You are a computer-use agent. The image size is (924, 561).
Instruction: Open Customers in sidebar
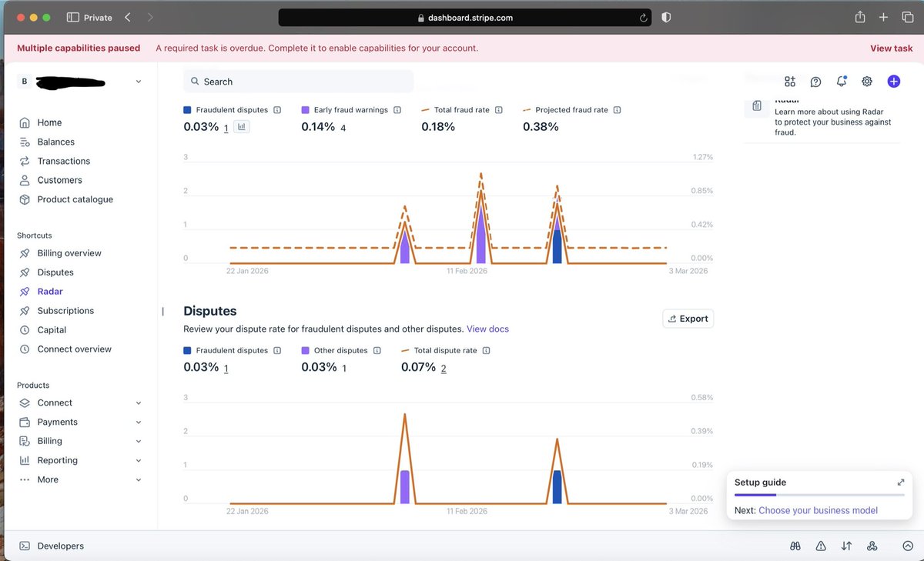(x=59, y=180)
